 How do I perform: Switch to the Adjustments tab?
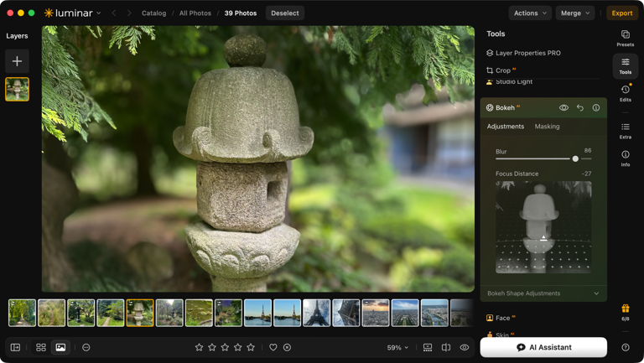pyautogui.click(x=505, y=127)
